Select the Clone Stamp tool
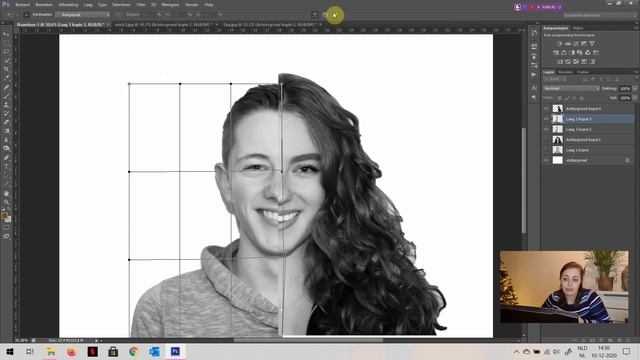Viewport: 640px width, 360px height. pyautogui.click(x=6, y=105)
